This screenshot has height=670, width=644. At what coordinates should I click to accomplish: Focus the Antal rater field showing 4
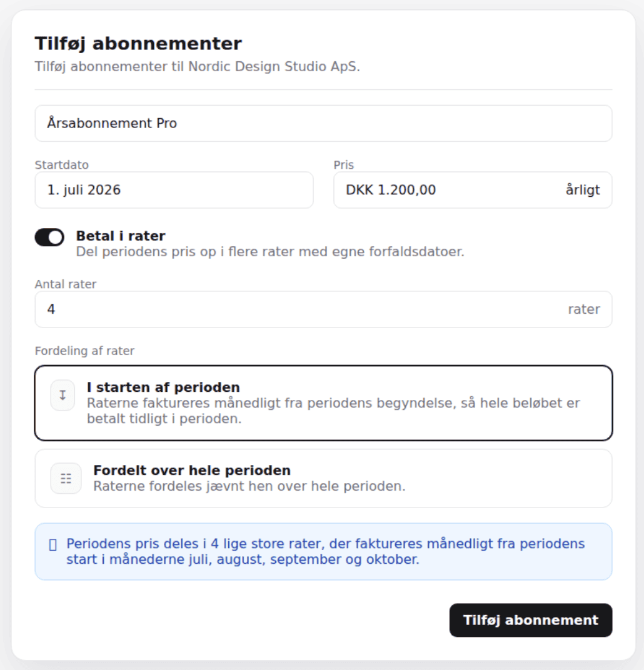323,309
